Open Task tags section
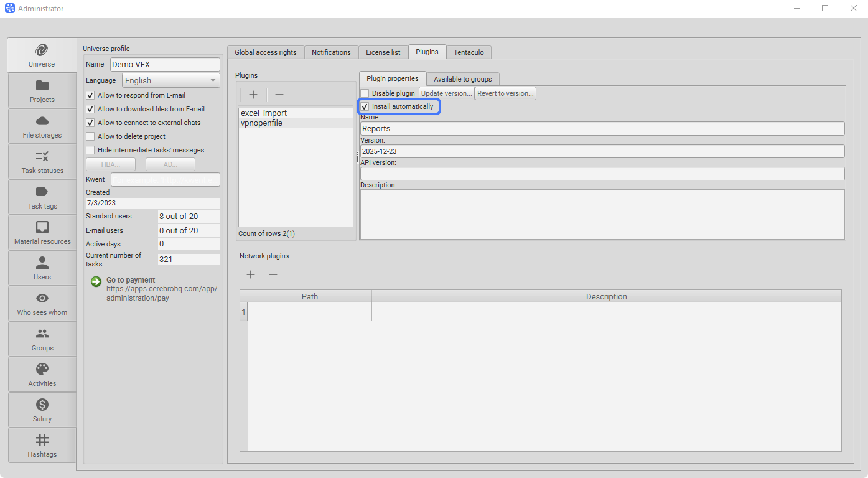 42,197
